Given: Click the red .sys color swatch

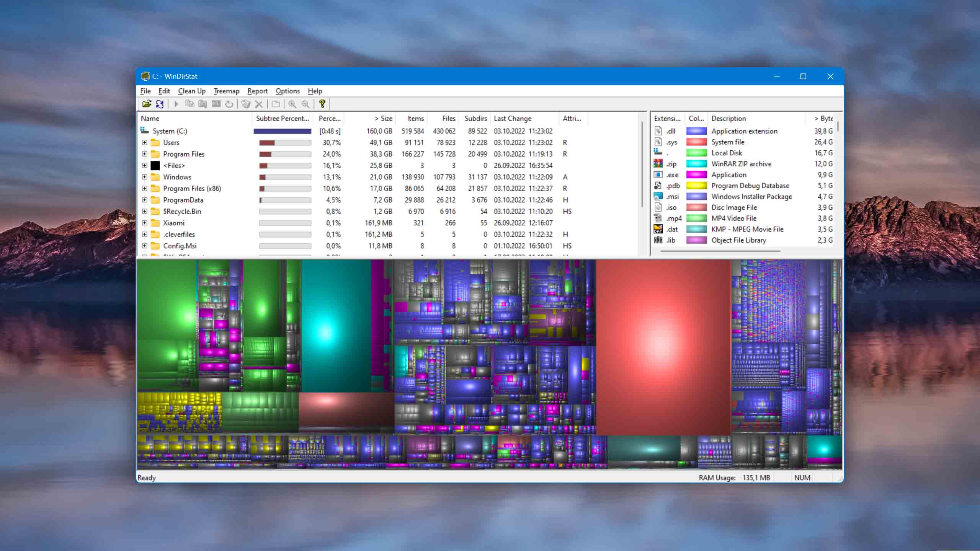Looking at the screenshot, I should tap(696, 142).
